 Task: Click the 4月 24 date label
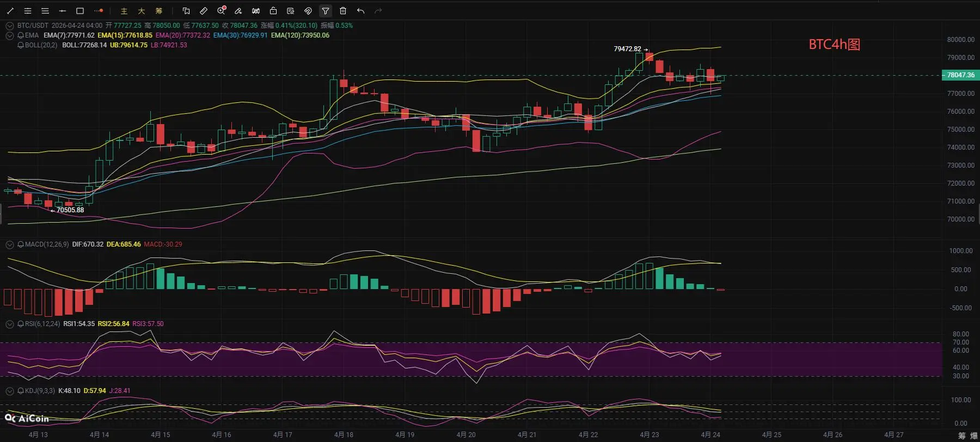click(x=710, y=434)
